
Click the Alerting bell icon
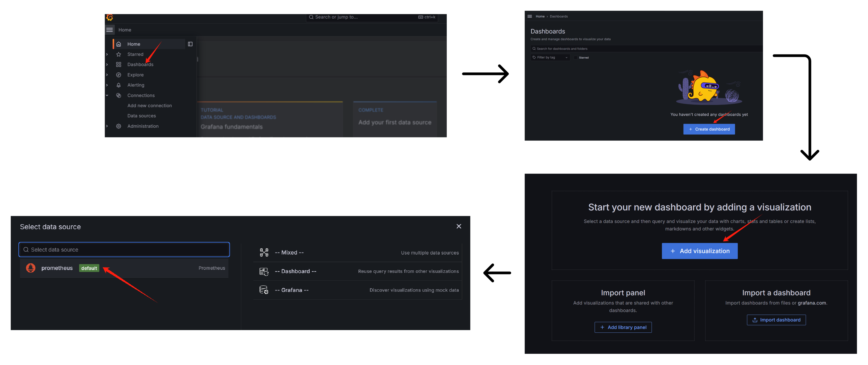119,85
